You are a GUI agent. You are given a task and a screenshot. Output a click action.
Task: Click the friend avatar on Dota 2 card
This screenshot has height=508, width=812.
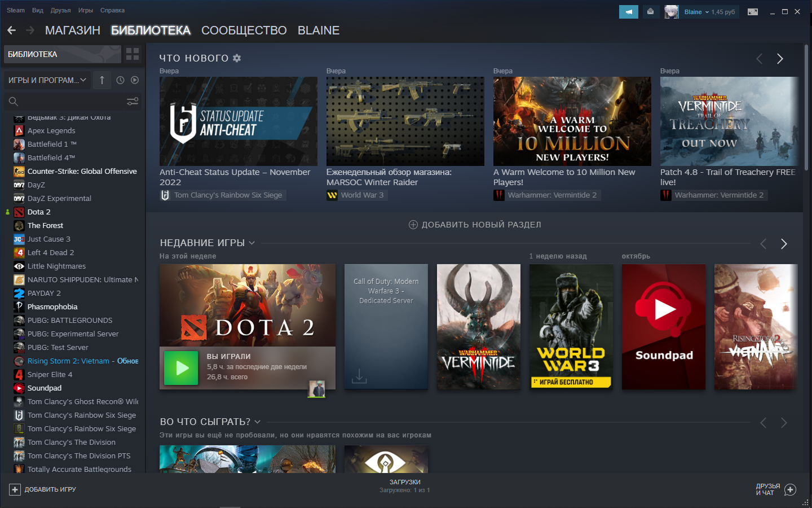click(x=317, y=389)
